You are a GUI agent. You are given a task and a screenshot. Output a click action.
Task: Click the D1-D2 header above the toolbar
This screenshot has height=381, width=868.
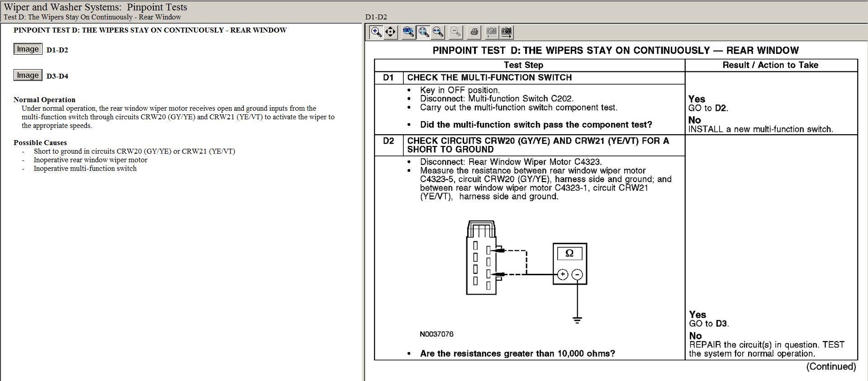tap(376, 17)
